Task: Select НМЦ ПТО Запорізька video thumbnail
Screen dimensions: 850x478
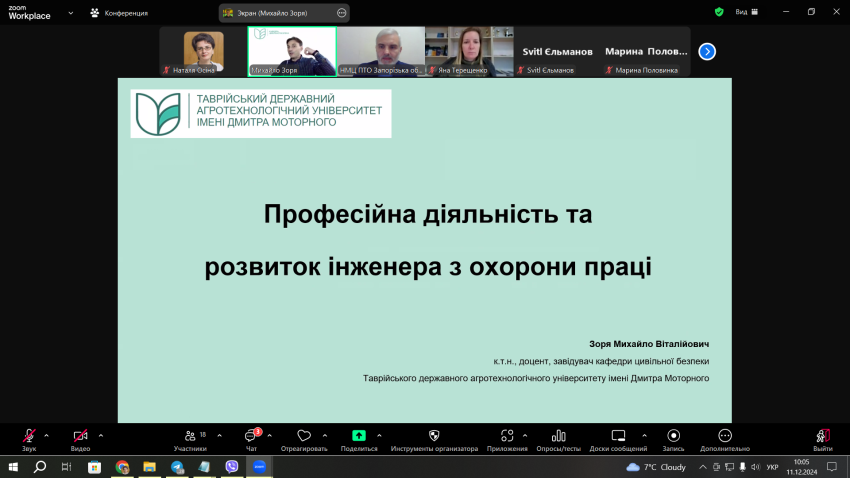Action: tap(381, 51)
